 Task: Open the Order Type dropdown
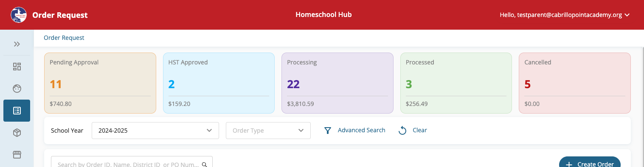(268, 131)
